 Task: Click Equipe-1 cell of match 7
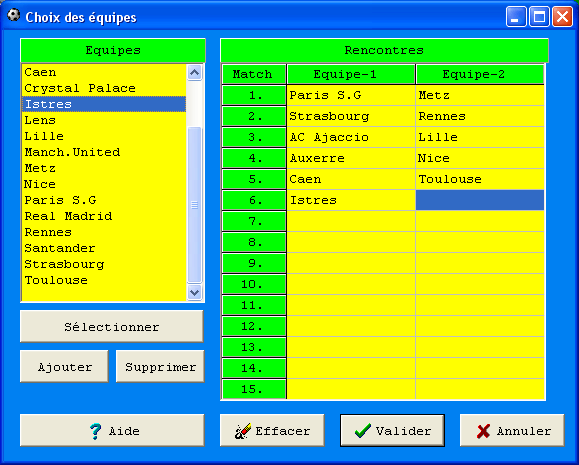pyautogui.click(x=351, y=221)
